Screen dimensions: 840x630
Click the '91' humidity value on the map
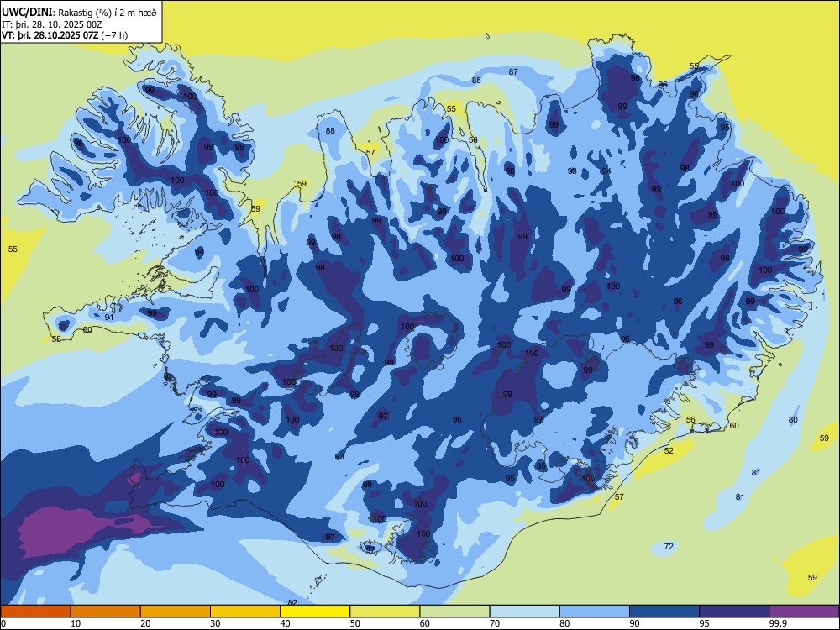pyautogui.click(x=108, y=318)
